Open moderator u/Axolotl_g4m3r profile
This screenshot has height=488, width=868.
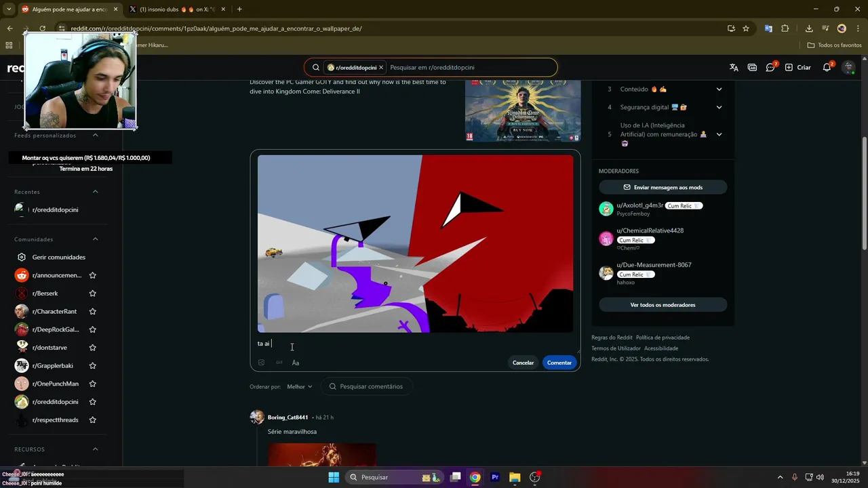tap(639, 205)
